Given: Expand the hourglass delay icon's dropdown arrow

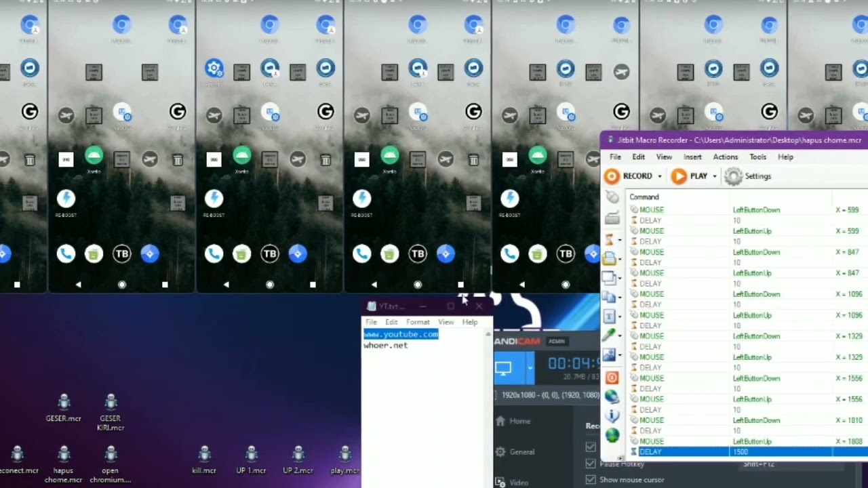Looking at the screenshot, I should point(619,240).
